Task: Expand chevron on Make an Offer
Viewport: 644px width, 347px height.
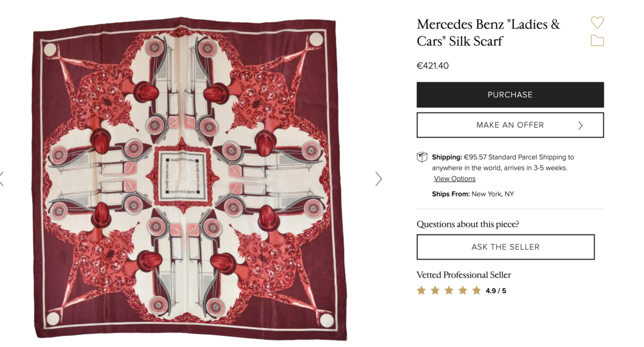Action: tap(580, 125)
